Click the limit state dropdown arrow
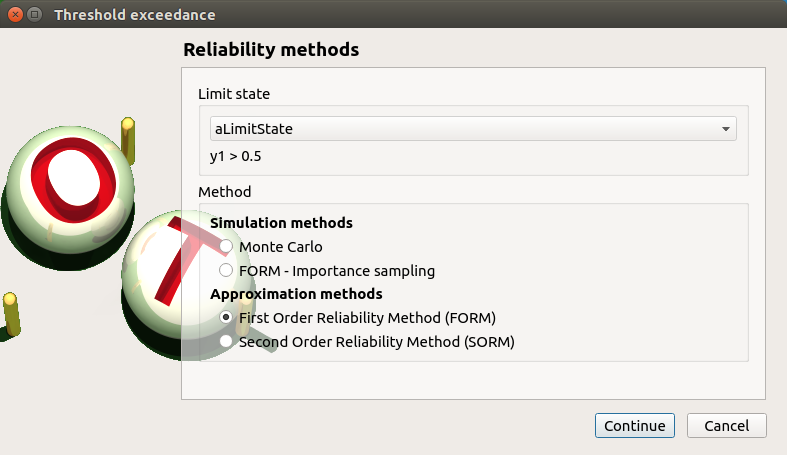Viewport: 787px width, 455px height. click(725, 129)
